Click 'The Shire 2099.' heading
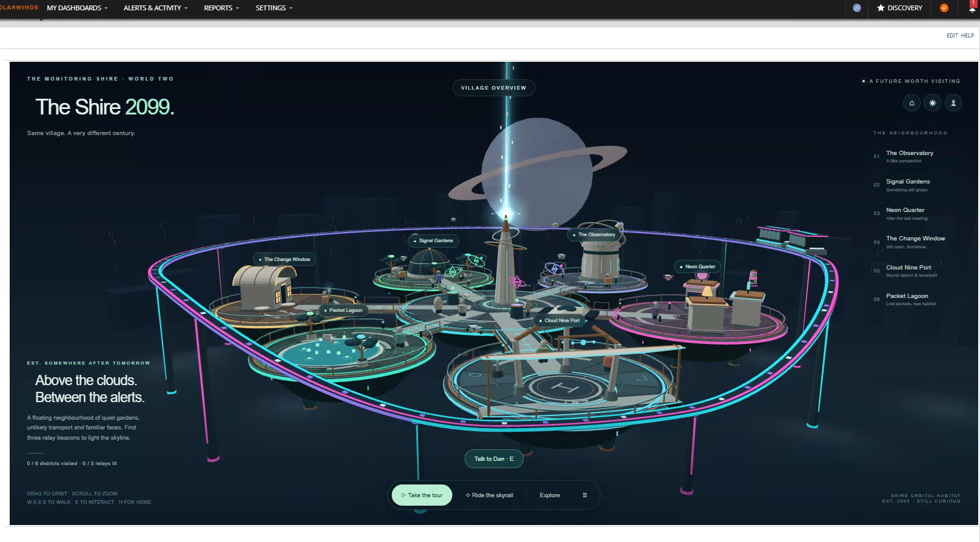Viewport: 980px width, 542px height. pos(105,107)
